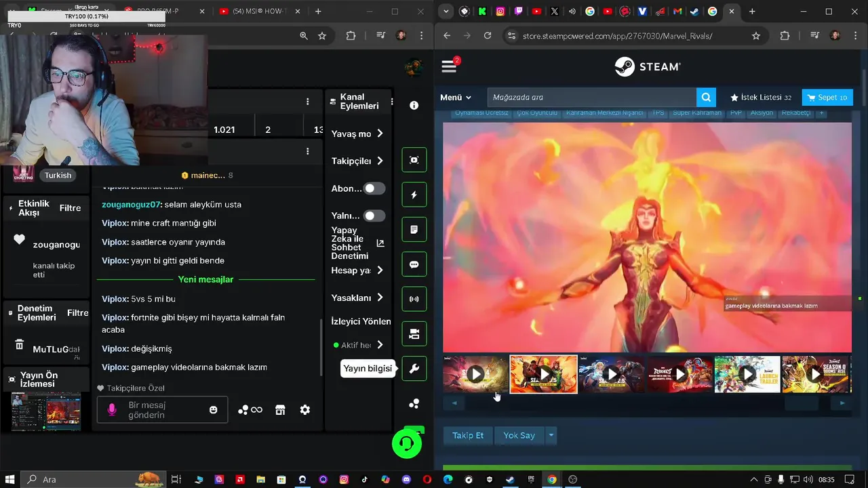Open the Instagram pinned tab in Chrome

(500, 12)
